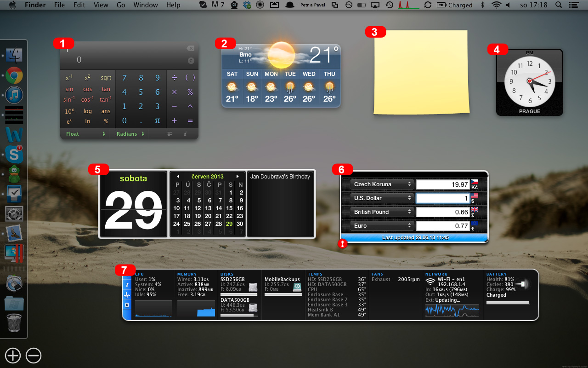Click the calculator backspace icon
This screenshot has height=368, width=588.
190,48
